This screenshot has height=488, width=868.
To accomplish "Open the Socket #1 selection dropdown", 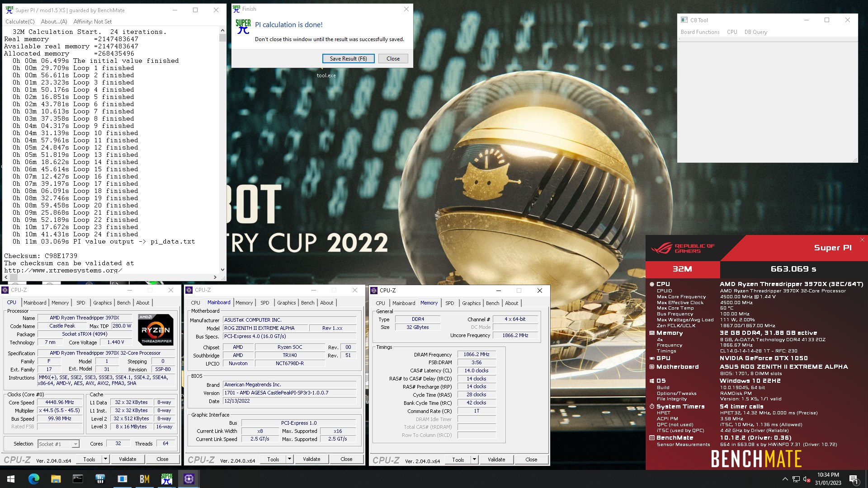I will click(59, 444).
